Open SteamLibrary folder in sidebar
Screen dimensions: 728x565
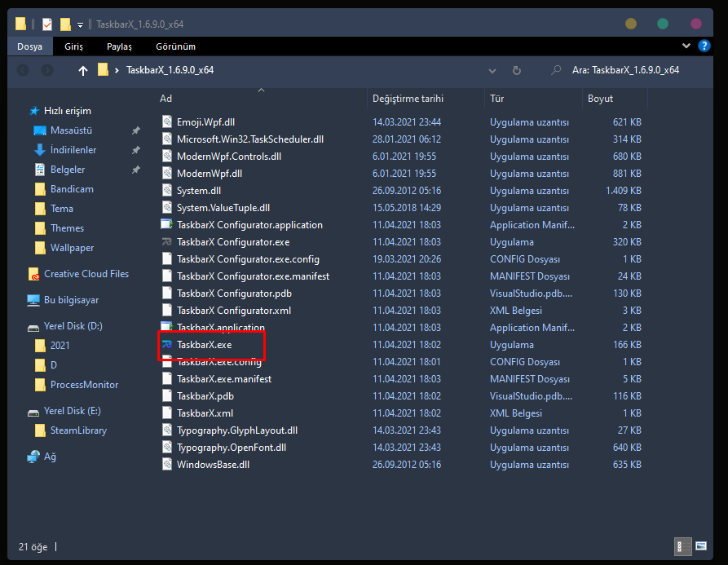pyautogui.click(x=78, y=430)
